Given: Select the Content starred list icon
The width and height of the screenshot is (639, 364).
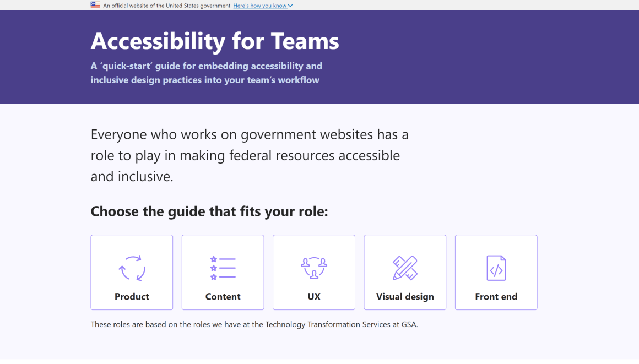Looking at the screenshot, I should point(223,268).
